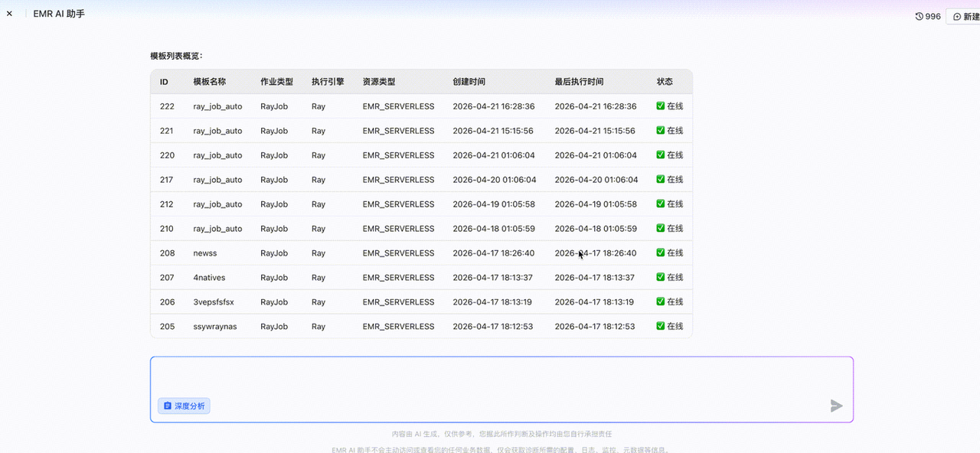
Task: Click the 在线 status in row 205
Action: [x=670, y=327]
